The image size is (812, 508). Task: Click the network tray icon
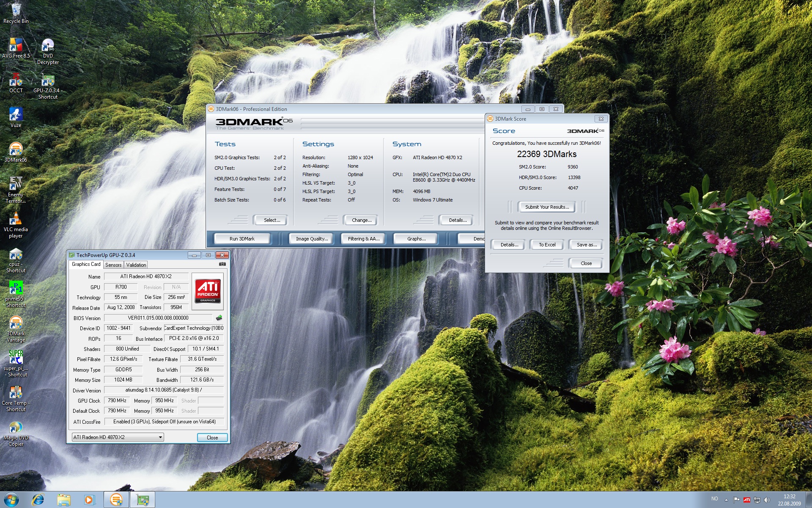(757, 500)
